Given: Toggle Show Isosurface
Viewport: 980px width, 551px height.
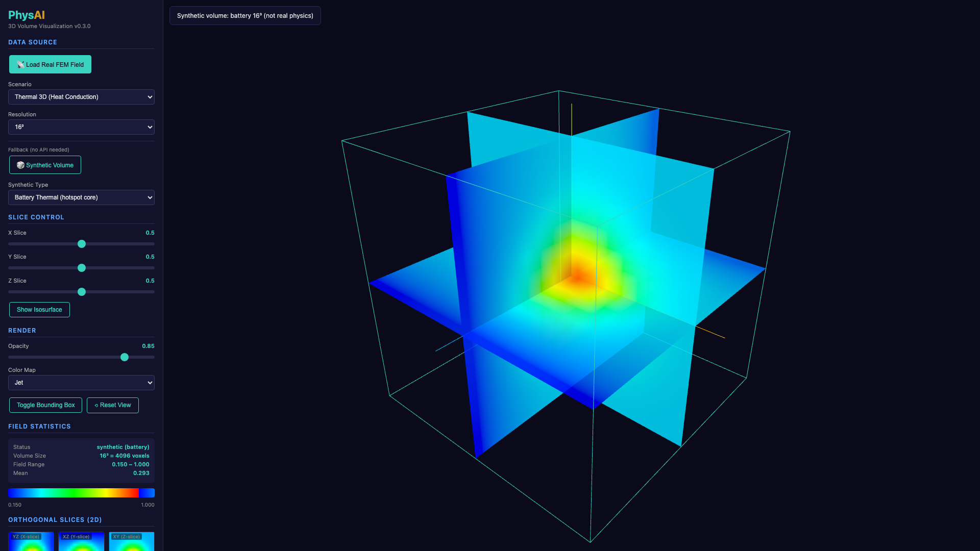Looking at the screenshot, I should tap(39, 310).
